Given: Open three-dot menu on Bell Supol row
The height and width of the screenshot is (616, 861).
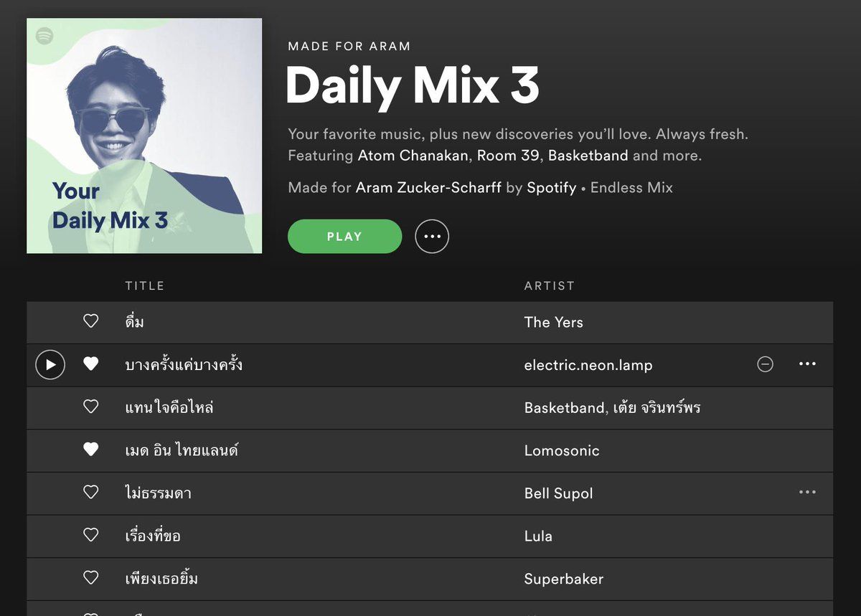Looking at the screenshot, I should coord(807,493).
